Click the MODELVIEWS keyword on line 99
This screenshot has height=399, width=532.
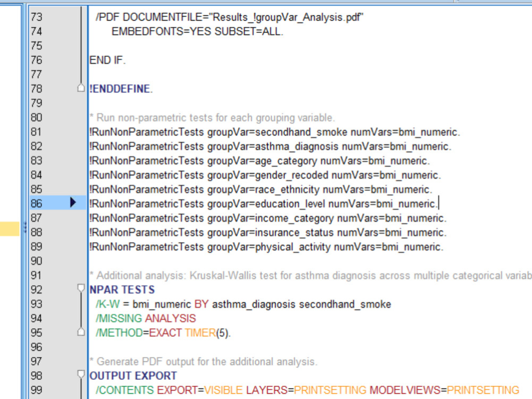405,390
